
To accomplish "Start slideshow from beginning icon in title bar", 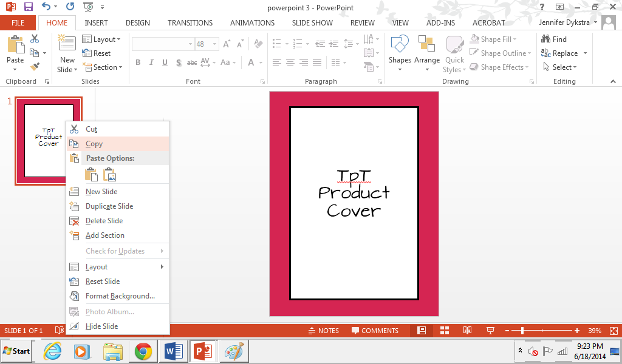I will (x=88, y=7).
